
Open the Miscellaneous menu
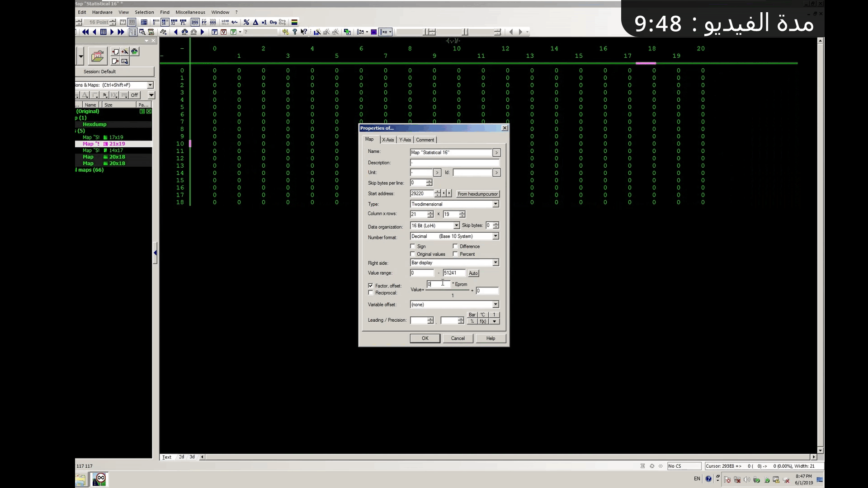pos(190,12)
